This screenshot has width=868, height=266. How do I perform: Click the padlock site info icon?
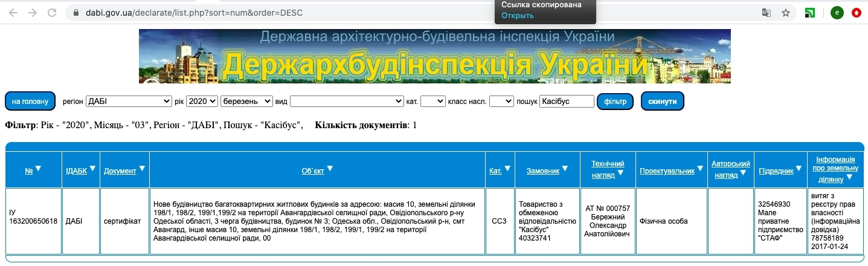pyautogui.click(x=75, y=12)
